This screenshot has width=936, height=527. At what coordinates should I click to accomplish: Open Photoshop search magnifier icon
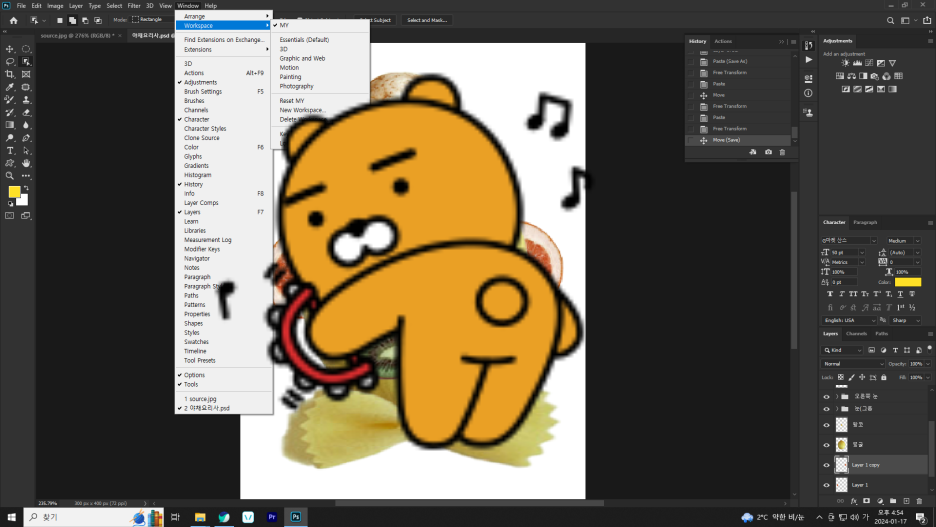(x=890, y=20)
